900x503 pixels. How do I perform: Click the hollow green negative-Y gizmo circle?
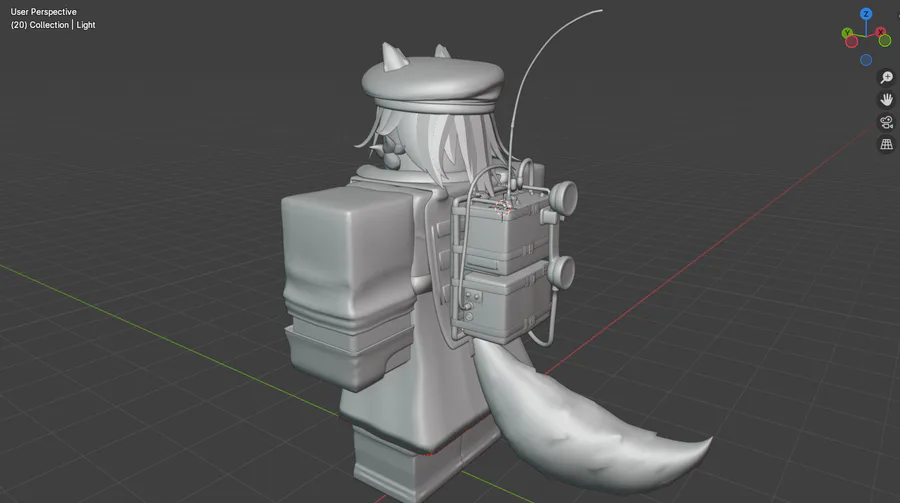point(885,41)
